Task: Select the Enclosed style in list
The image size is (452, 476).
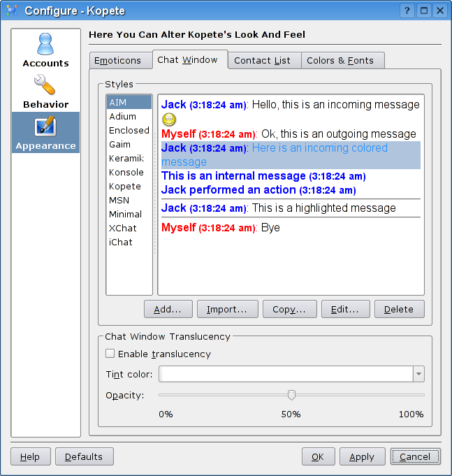Action: click(x=129, y=130)
